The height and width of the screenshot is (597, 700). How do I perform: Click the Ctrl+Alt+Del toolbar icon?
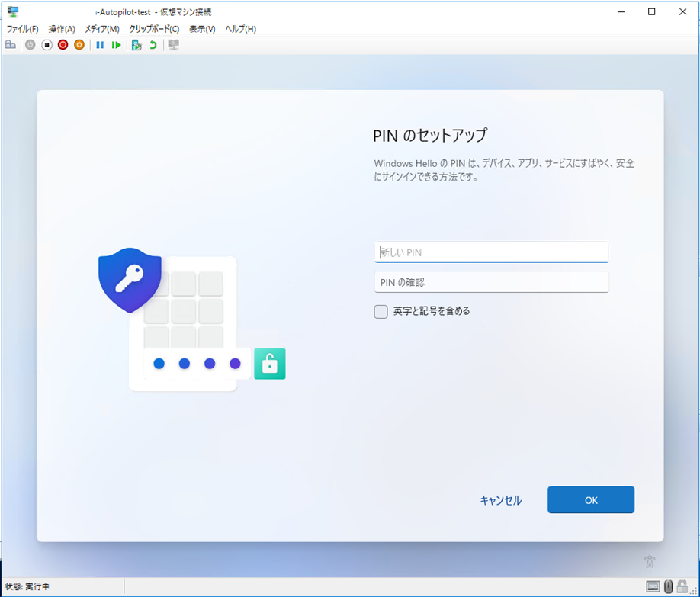coord(10,45)
